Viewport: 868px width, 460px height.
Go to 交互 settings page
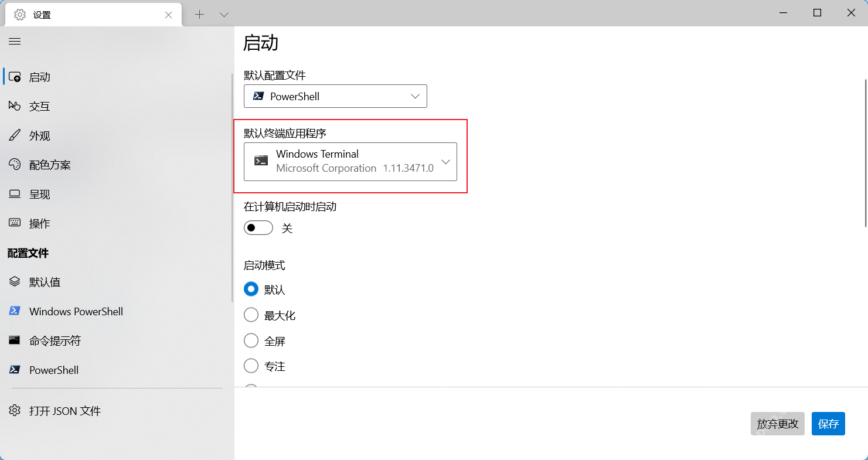[x=116, y=106]
